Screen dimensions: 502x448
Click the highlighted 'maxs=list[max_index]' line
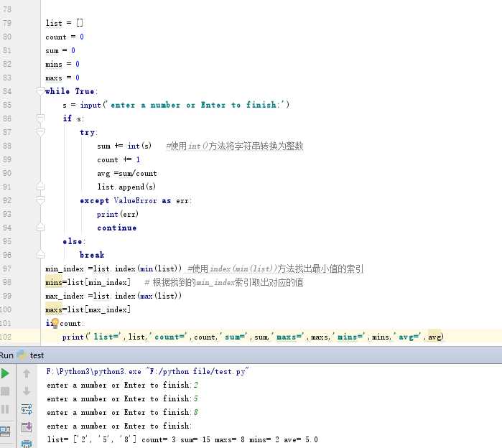(88, 309)
